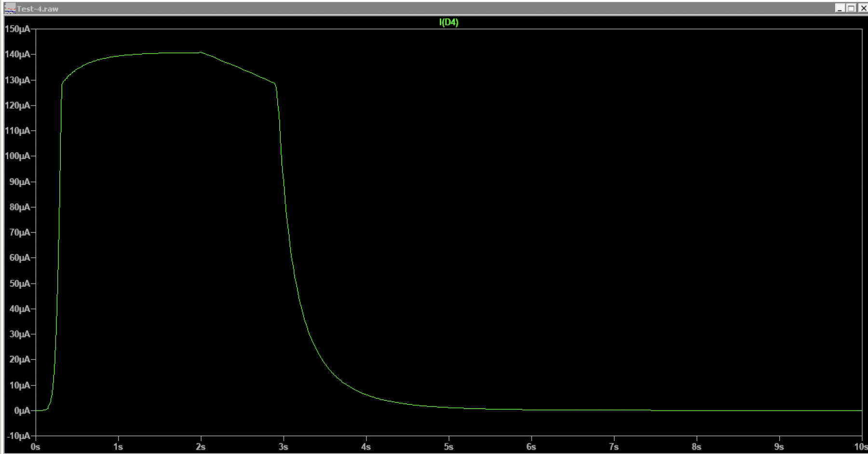Click the 20µA vertical axis label
The image size is (868, 454).
[20, 360]
